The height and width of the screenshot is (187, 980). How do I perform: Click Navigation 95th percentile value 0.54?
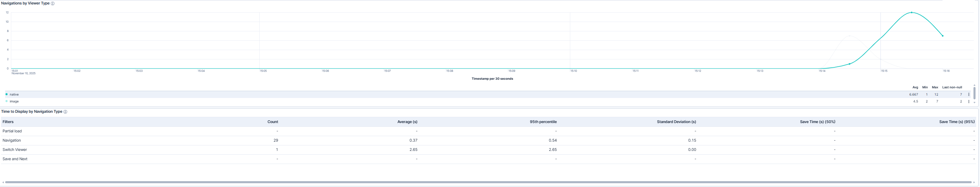(553, 141)
